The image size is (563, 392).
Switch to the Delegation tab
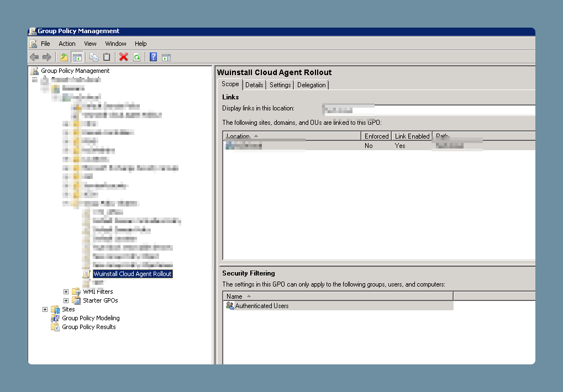tap(311, 85)
